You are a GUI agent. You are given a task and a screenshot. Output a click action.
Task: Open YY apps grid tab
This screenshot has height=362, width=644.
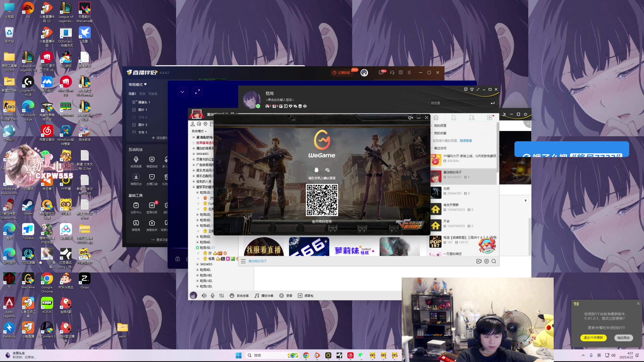[490, 118]
